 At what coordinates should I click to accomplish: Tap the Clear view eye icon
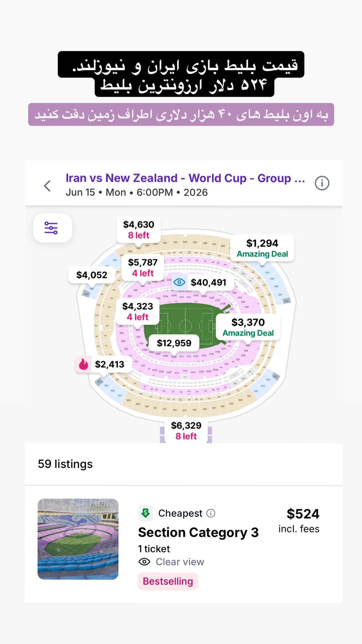(144, 562)
